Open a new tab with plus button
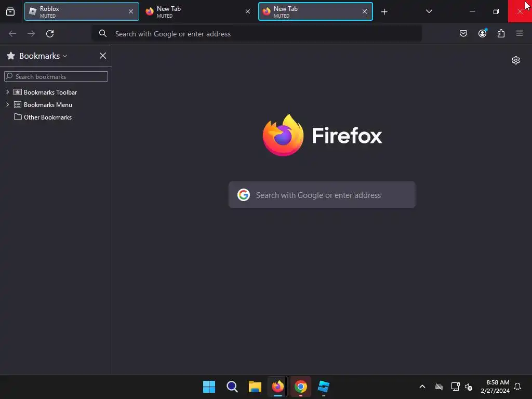This screenshot has height=399, width=532. point(384,12)
